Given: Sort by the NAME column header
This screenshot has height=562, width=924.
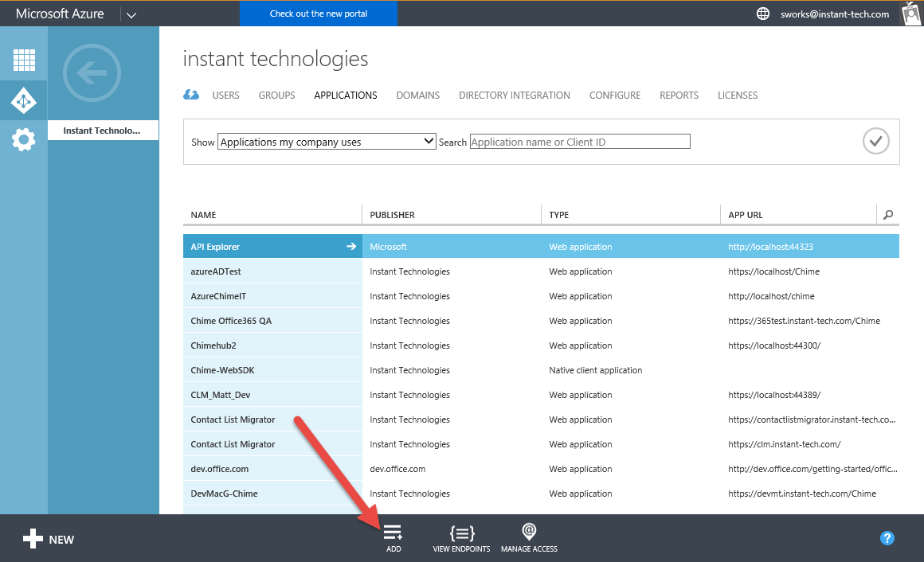Looking at the screenshot, I should pyautogui.click(x=203, y=215).
